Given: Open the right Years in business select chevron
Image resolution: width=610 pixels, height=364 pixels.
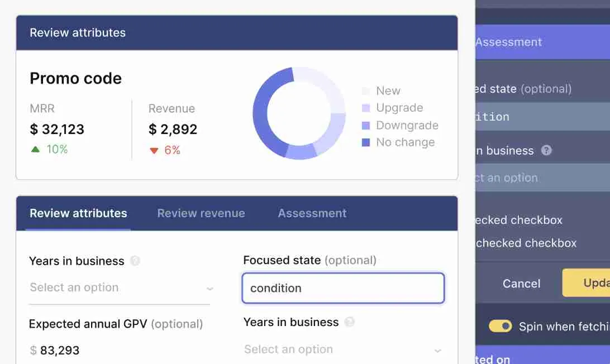Looking at the screenshot, I should coord(437,351).
